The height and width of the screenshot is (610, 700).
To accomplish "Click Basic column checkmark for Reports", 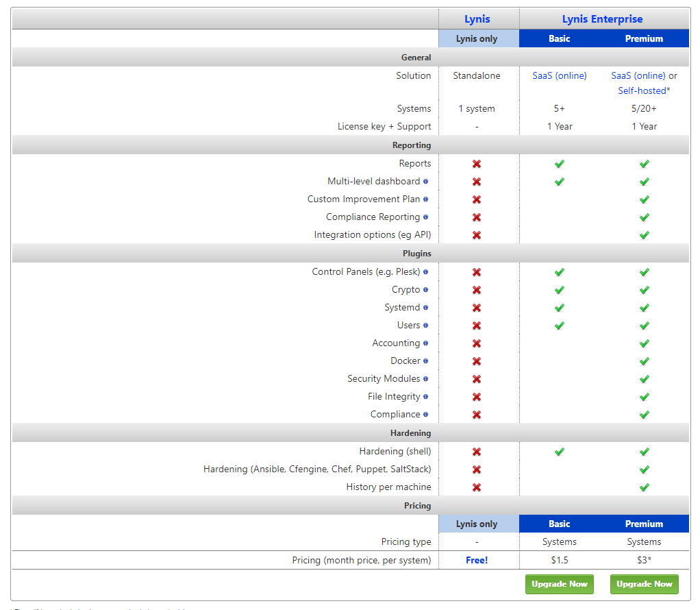I will point(560,164).
